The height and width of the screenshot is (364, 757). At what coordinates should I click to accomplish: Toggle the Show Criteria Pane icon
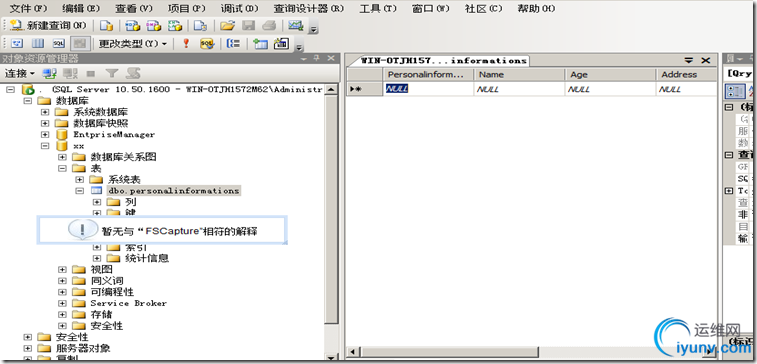(x=38, y=43)
